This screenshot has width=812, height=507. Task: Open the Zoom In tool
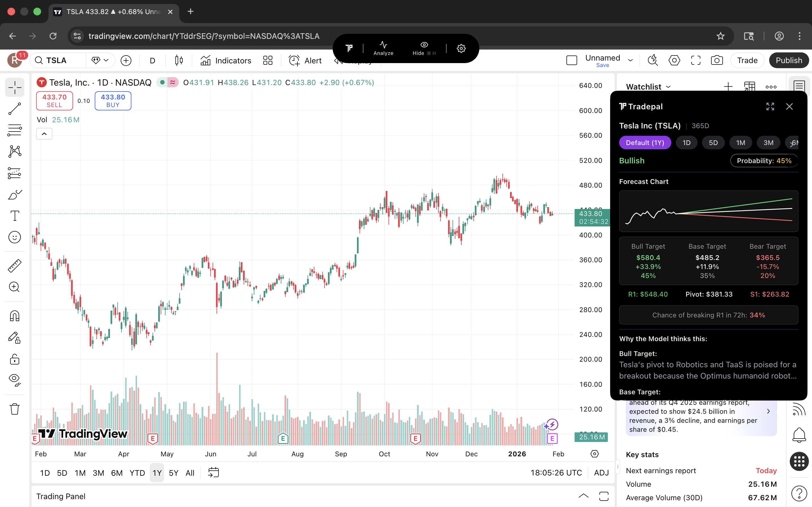point(14,287)
